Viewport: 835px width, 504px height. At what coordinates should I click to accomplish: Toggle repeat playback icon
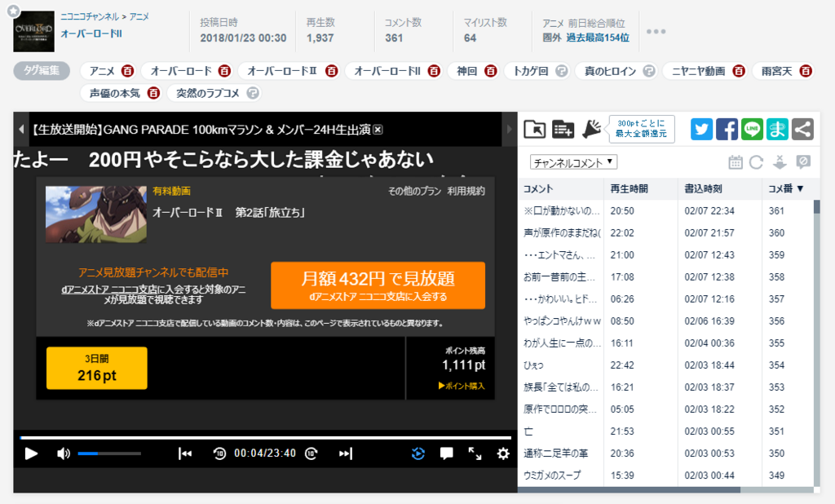(x=418, y=453)
